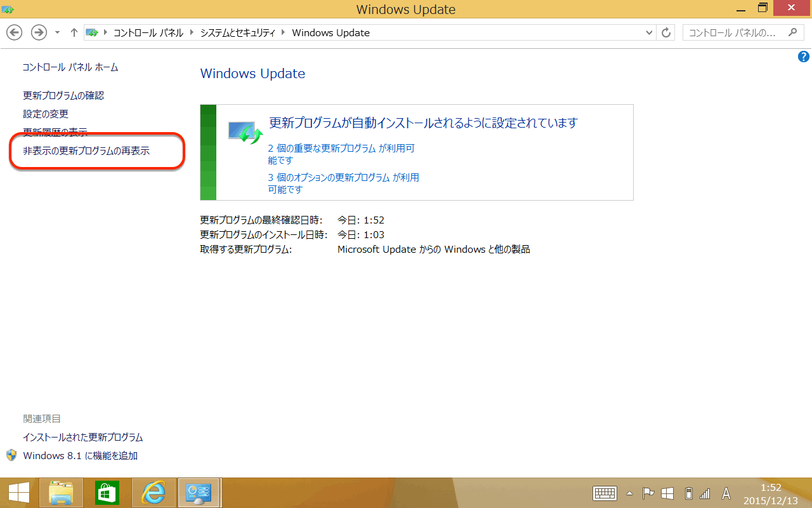Go up one level with up arrow

pos(74,32)
